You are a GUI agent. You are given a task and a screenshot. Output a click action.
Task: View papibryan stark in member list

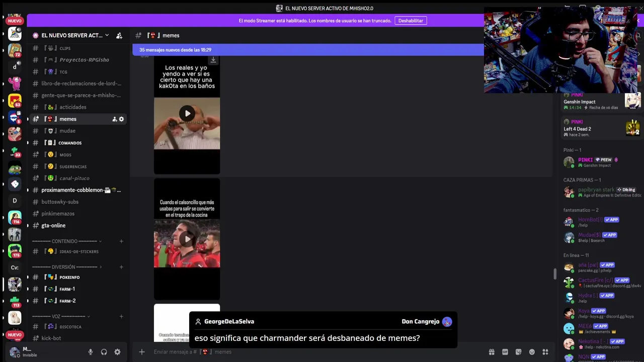[601, 192]
